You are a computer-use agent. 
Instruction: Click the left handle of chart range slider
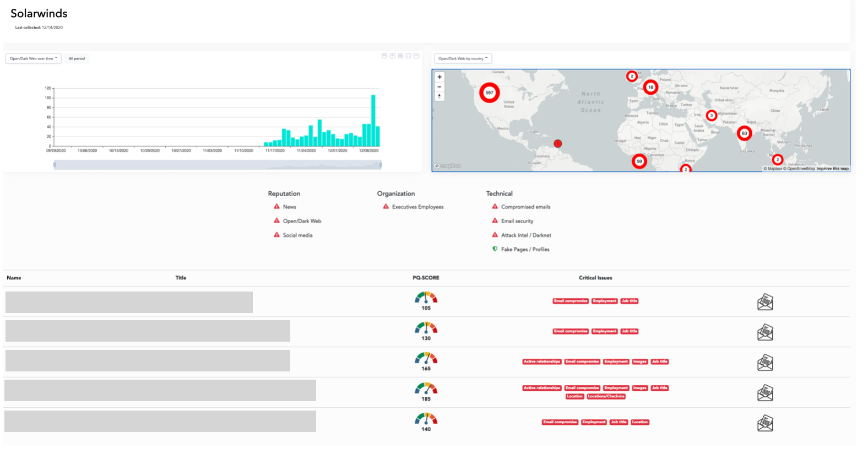click(55, 164)
